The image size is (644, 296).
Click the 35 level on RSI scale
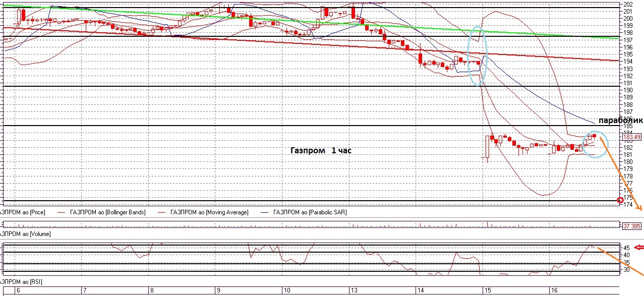(x=626, y=263)
